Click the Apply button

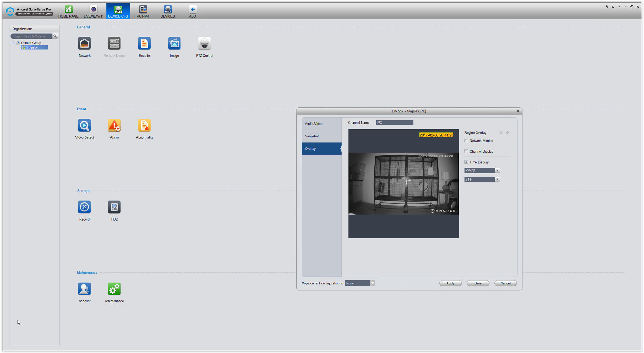point(450,283)
